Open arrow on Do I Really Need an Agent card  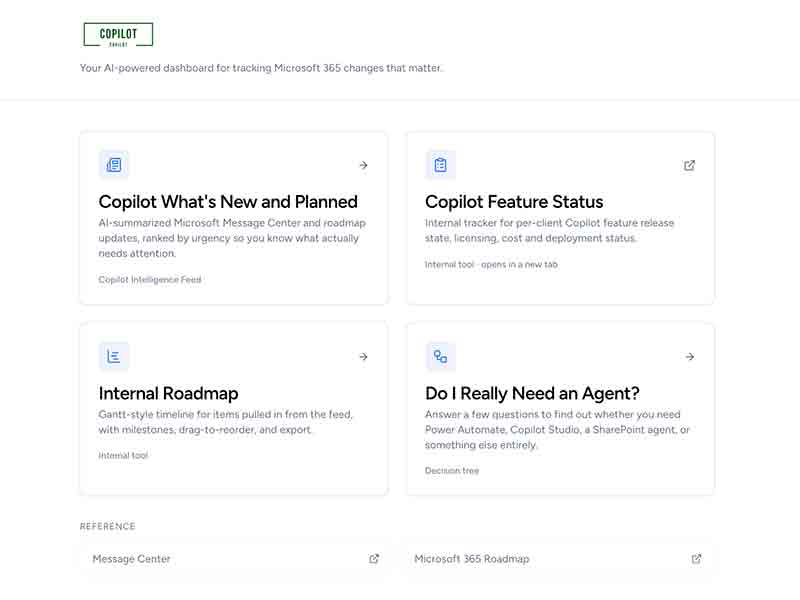point(690,357)
